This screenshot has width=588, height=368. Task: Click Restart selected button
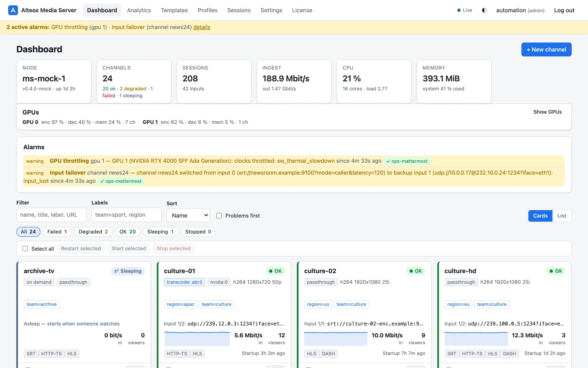[81, 249]
